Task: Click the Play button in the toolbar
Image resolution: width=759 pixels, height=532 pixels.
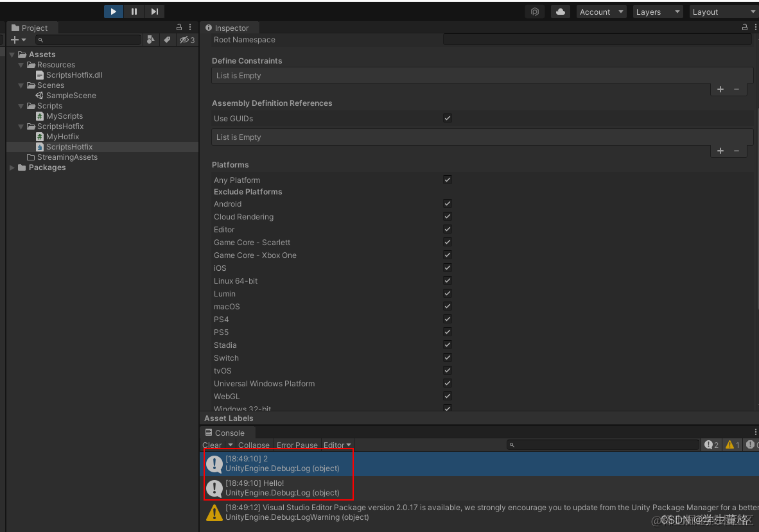Action: [x=113, y=12]
